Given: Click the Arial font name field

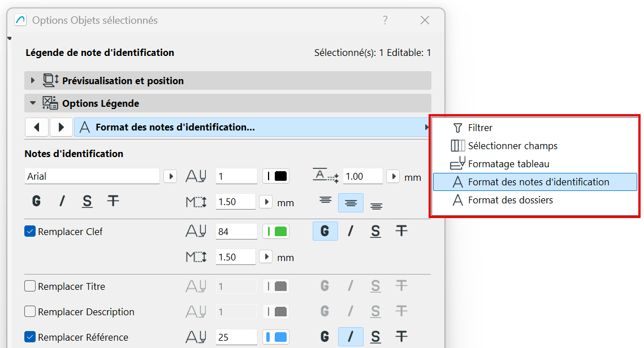Looking at the screenshot, I should pos(92,176).
